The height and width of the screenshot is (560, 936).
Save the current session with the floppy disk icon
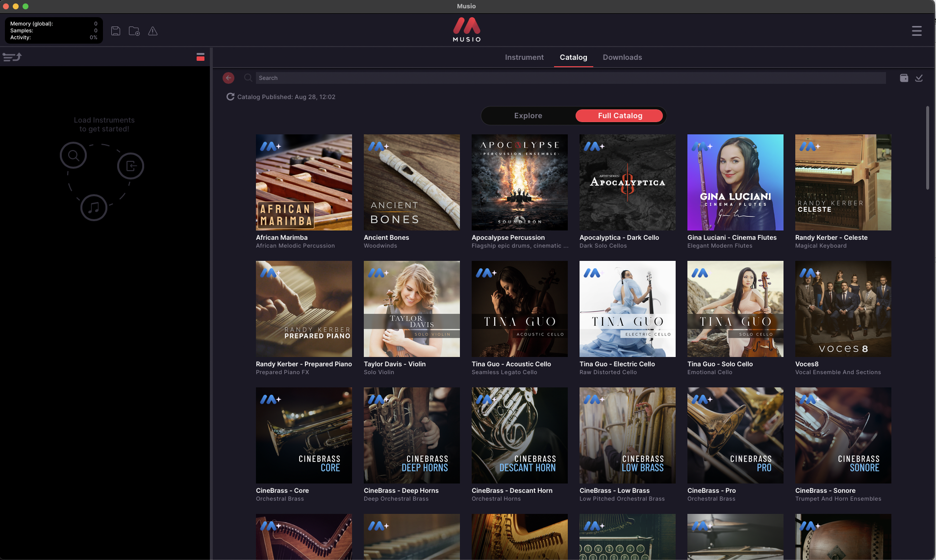click(x=116, y=30)
